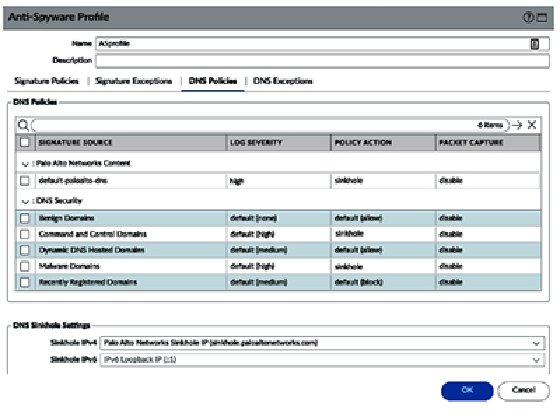This screenshot has height=420, width=560.
Task: Click log severity 'high' for default-paloalto-dns
Action: (237, 181)
